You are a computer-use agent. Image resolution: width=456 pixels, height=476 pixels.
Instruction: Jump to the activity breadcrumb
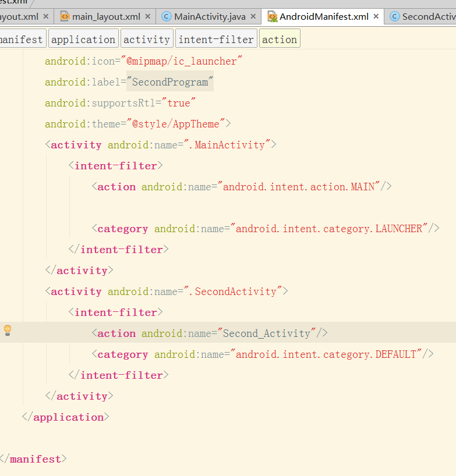(147, 40)
